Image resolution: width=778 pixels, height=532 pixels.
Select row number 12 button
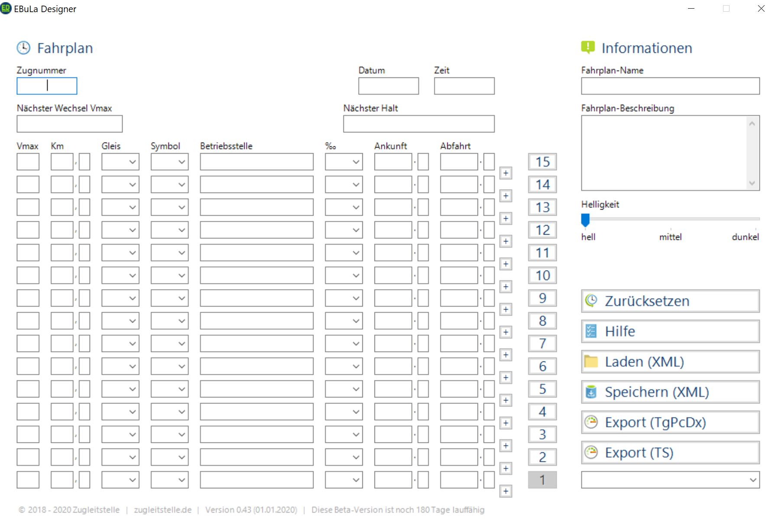(x=542, y=230)
